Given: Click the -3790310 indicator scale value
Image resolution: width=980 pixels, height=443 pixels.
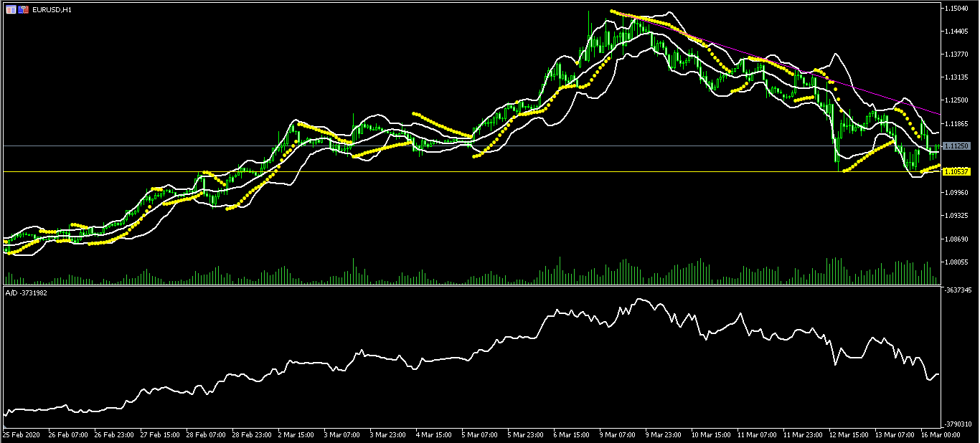Looking at the screenshot, I should (x=958, y=424).
